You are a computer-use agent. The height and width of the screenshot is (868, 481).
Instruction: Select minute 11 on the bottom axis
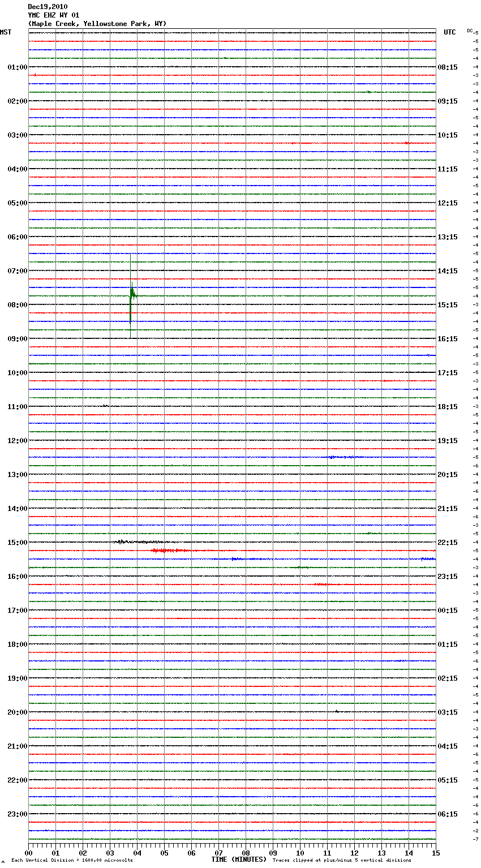click(327, 853)
